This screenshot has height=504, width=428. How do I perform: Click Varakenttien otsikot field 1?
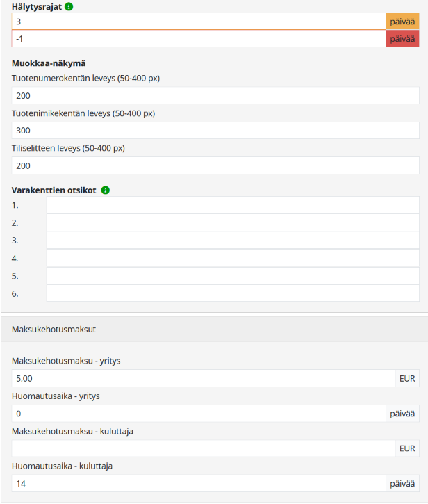click(232, 205)
